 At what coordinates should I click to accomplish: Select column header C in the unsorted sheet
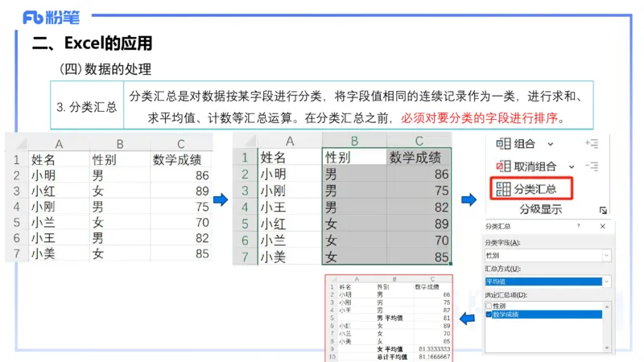tap(180, 144)
